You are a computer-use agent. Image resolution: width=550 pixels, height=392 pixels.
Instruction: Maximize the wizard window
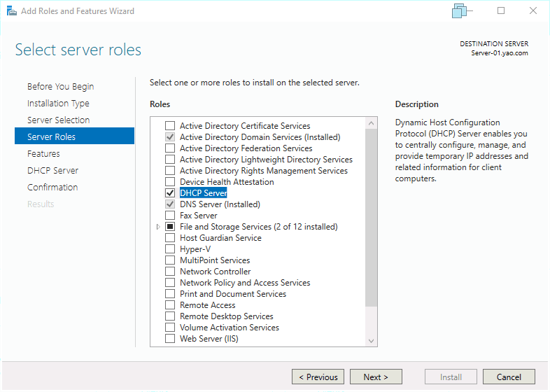pos(501,11)
